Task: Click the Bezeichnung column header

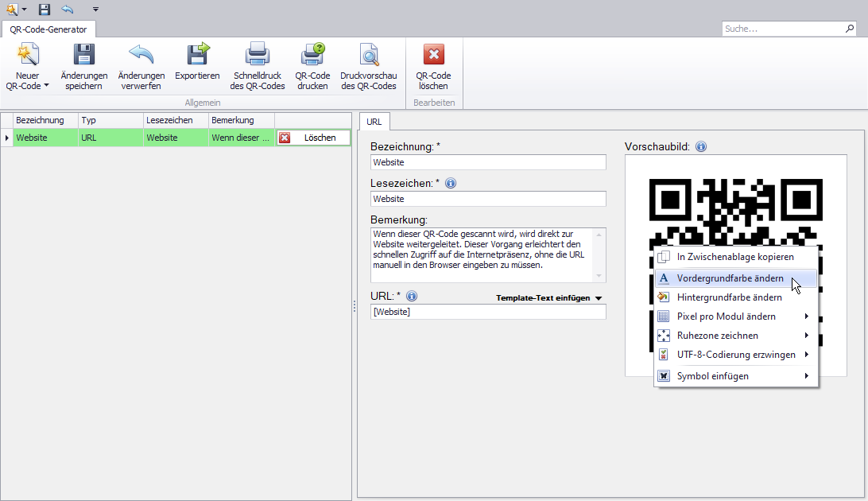Action: click(x=45, y=120)
